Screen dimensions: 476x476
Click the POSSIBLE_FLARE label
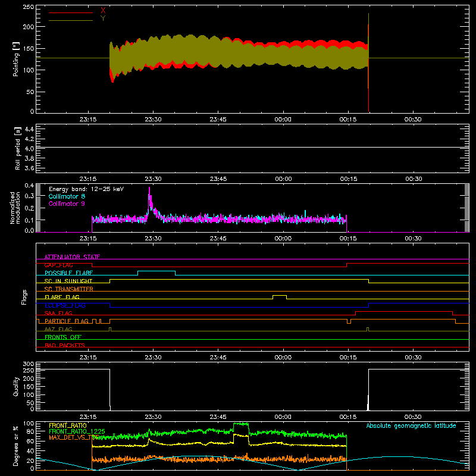tap(68, 273)
